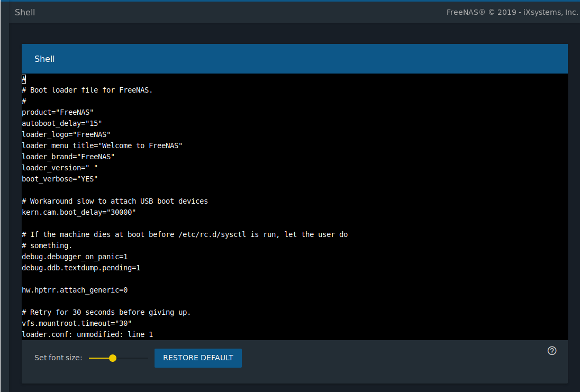Screen dimensions: 580x392
Task: Click the kern.cam.boot_delay="30000" line
Action: (x=79, y=212)
